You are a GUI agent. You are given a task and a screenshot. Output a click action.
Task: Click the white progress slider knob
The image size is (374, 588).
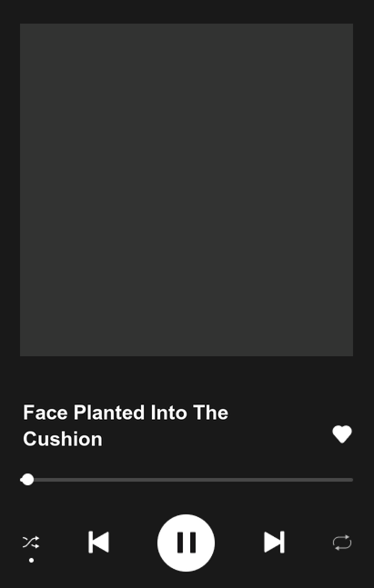pyautogui.click(x=27, y=480)
